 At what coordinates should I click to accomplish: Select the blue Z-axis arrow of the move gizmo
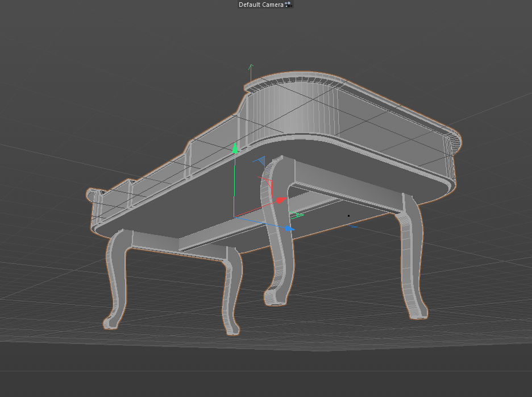tap(289, 228)
